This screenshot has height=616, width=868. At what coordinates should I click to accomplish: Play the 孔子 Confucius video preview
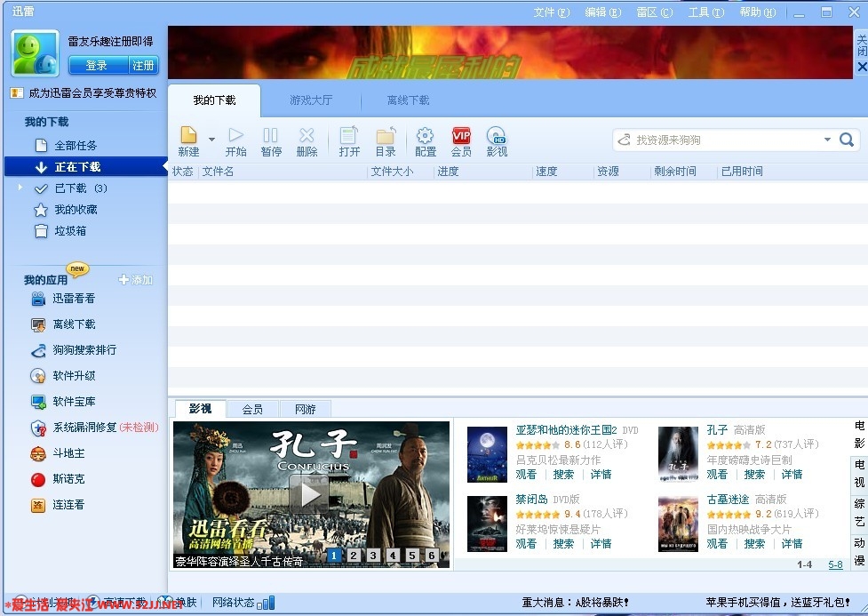point(311,494)
